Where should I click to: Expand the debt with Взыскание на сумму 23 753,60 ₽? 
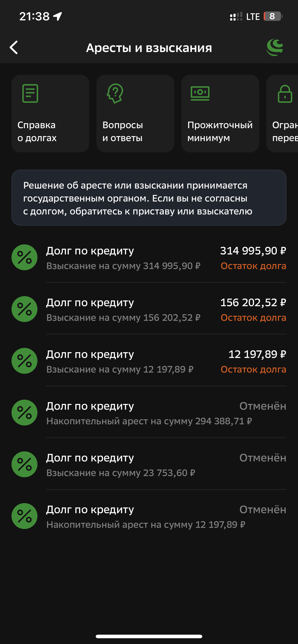(149, 464)
